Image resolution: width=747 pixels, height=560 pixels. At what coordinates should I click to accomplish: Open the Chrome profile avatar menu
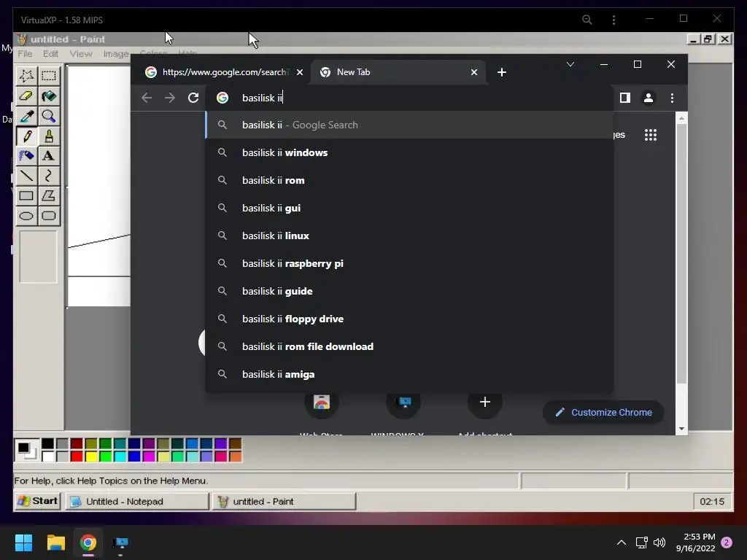649,98
